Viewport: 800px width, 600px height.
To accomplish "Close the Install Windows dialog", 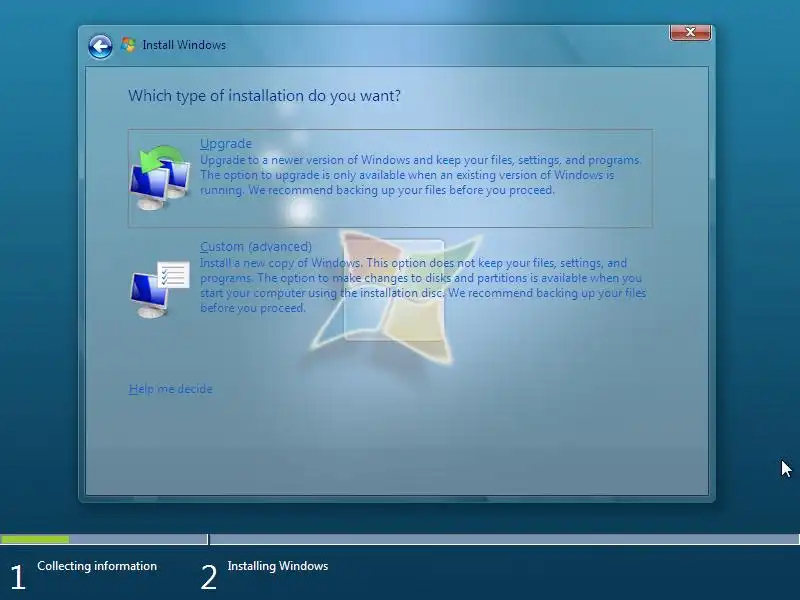I will (x=690, y=32).
